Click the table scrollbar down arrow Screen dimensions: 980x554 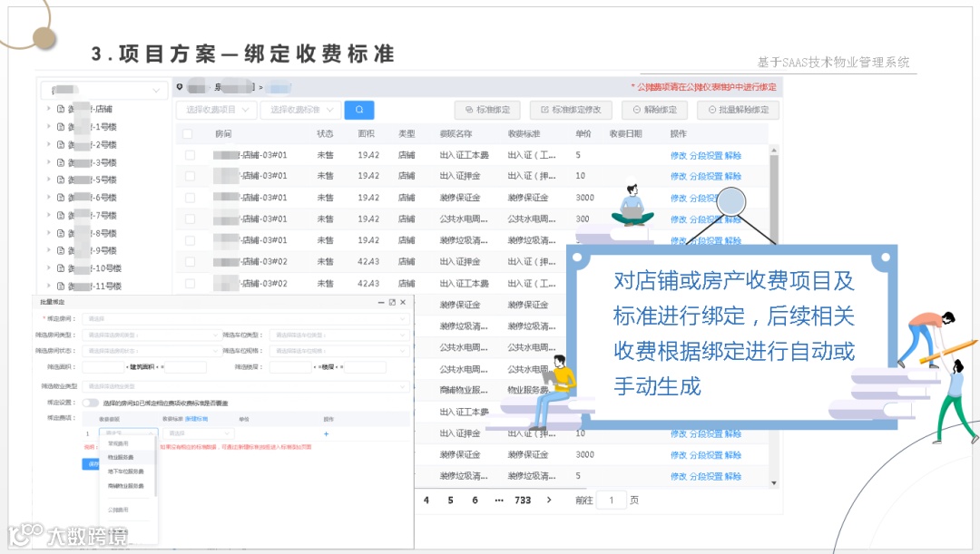[x=774, y=482]
